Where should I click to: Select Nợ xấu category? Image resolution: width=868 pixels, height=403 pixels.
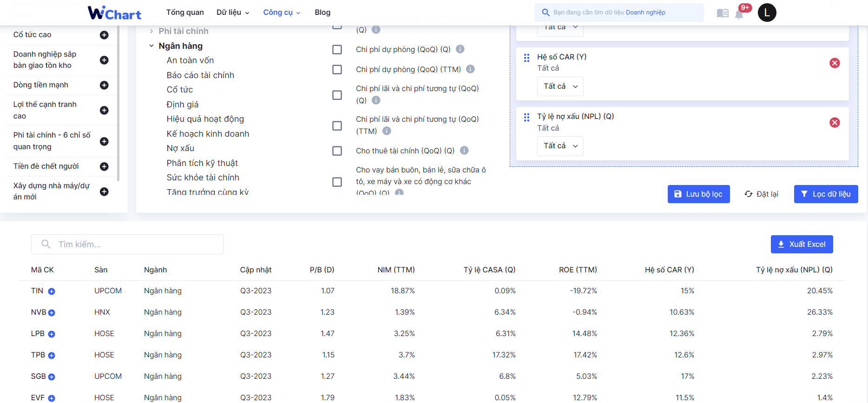click(180, 148)
